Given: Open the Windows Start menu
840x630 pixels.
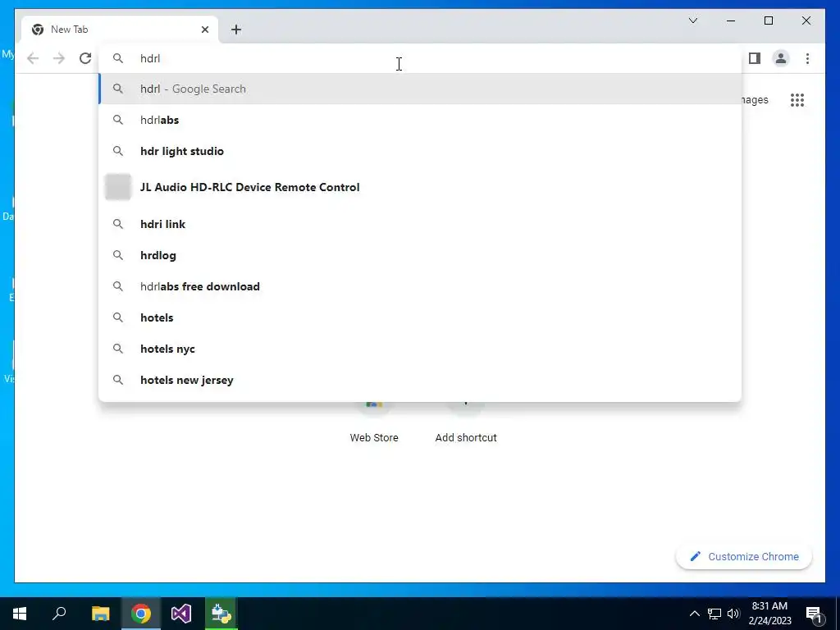Looking at the screenshot, I should point(20,614).
